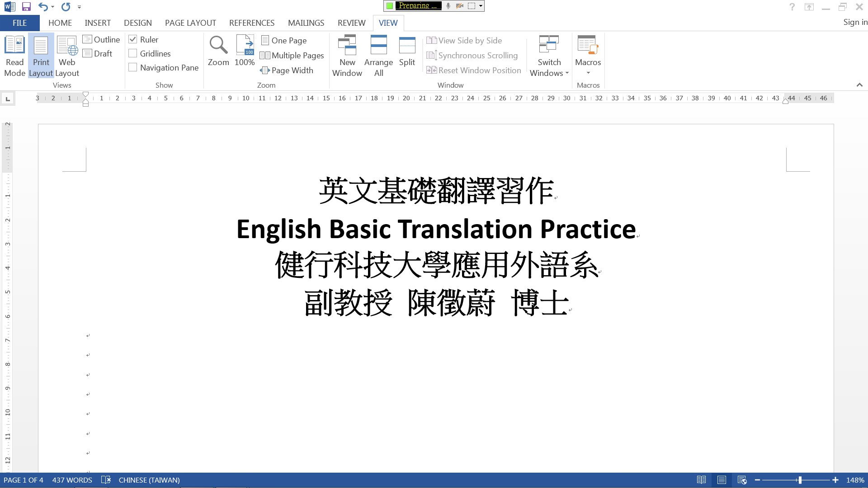868x488 pixels.
Task: Click the zoom slider handle
Action: click(800, 480)
